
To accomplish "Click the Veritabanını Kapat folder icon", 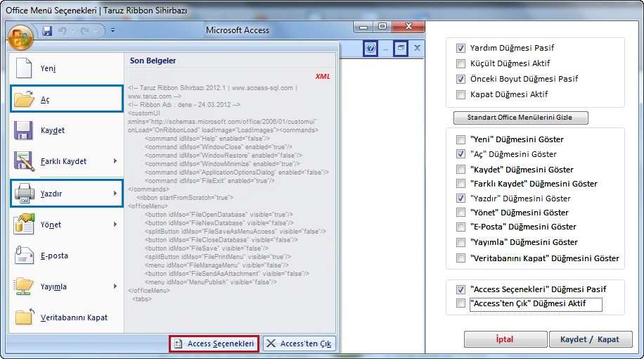I will tap(24, 317).
